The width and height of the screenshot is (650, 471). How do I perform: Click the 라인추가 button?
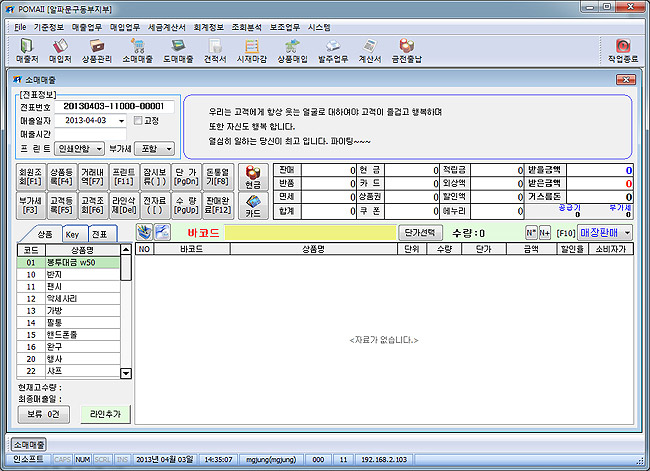[x=105, y=414]
